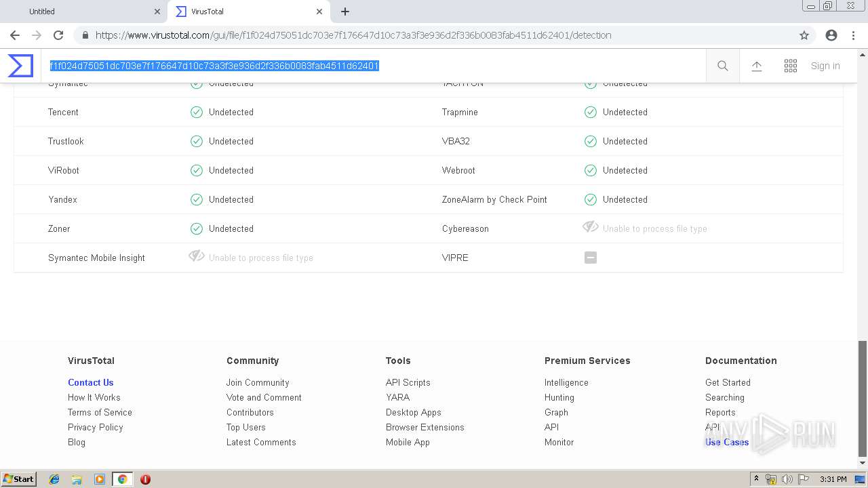Click the Cybereason crossed-eye icon

[591, 227]
